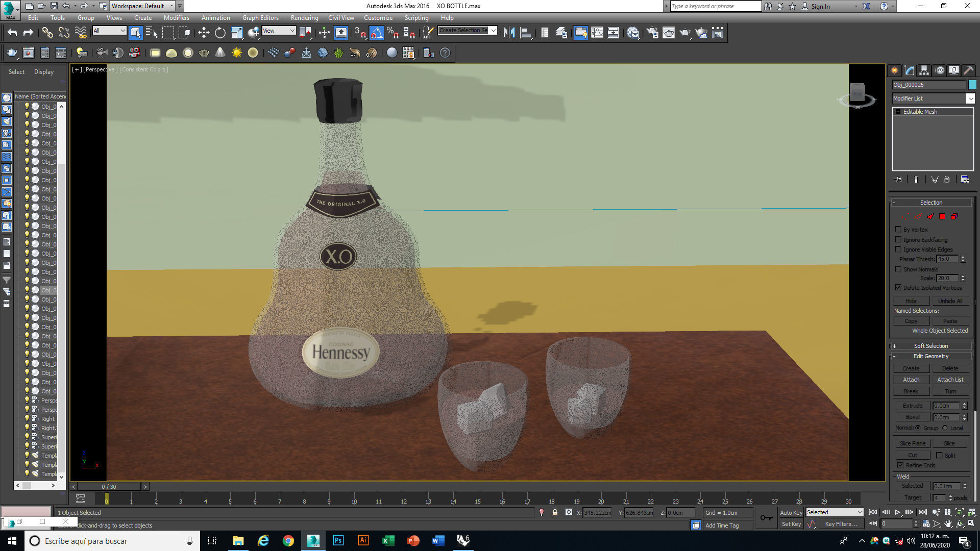Click Key Filters button
Screen dimensions: 980x551
tap(841, 524)
